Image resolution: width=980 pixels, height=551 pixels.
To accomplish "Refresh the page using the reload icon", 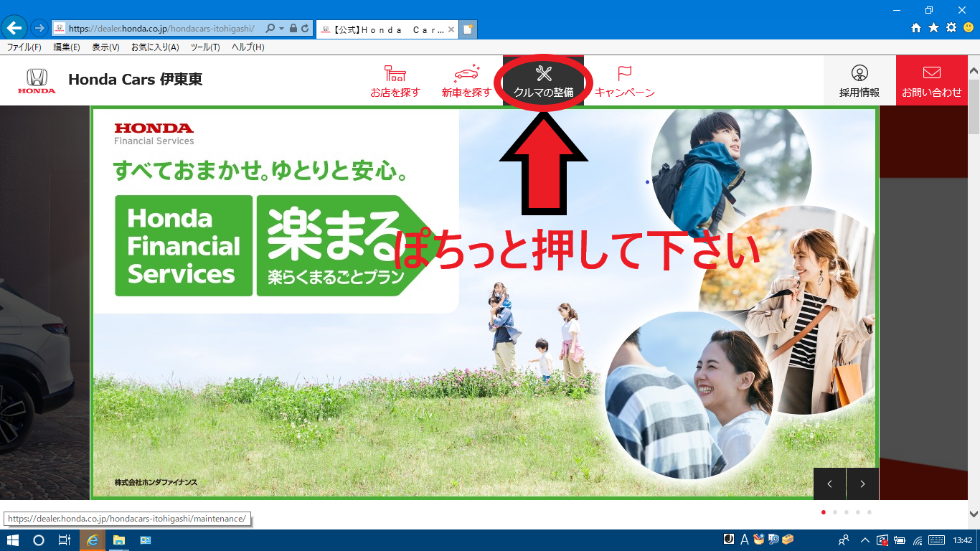I will click(x=305, y=29).
